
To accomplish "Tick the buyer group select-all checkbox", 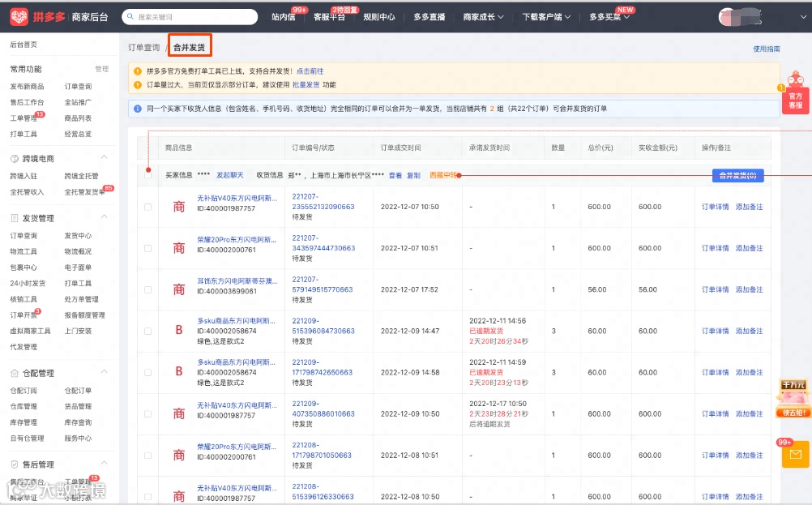I will [x=148, y=175].
